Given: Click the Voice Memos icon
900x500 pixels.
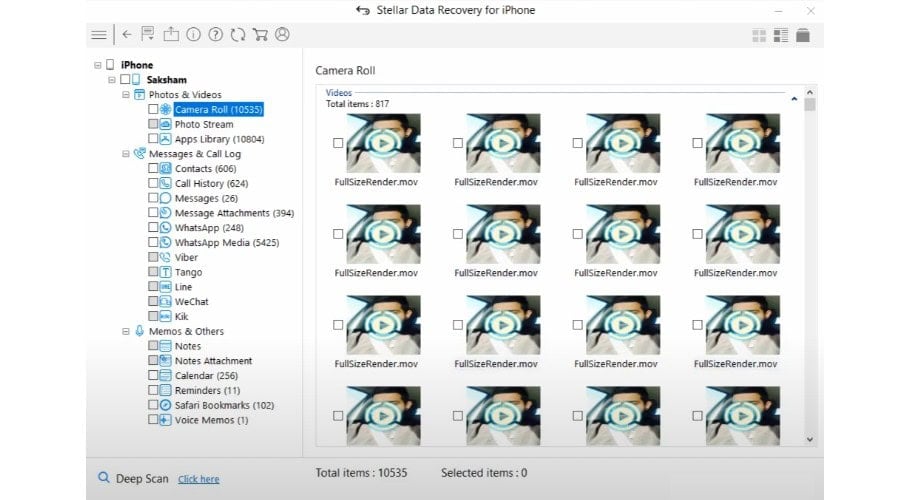Looking at the screenshot, I should (x=165, y=420).
